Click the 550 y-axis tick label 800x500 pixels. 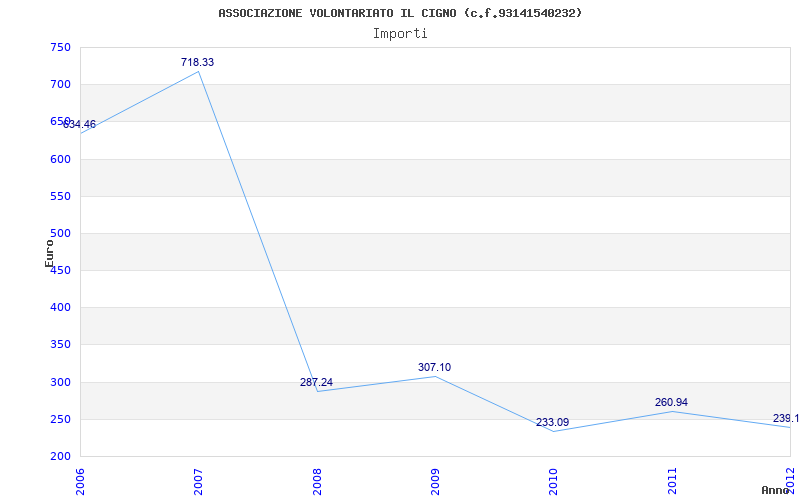pos(60,196)
